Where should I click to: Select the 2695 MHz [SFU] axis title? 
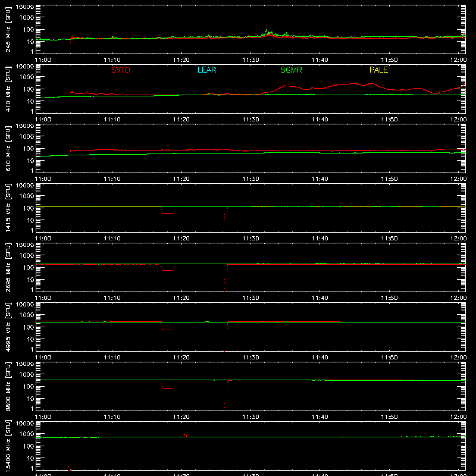(x=8, y=267)
